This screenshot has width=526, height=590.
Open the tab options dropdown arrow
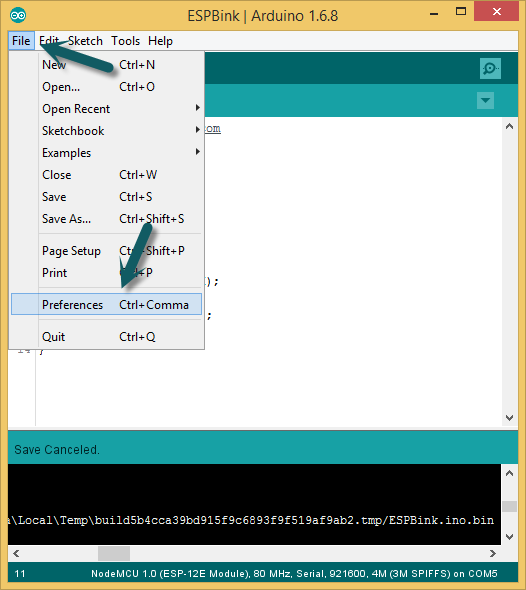click(485, 100)
